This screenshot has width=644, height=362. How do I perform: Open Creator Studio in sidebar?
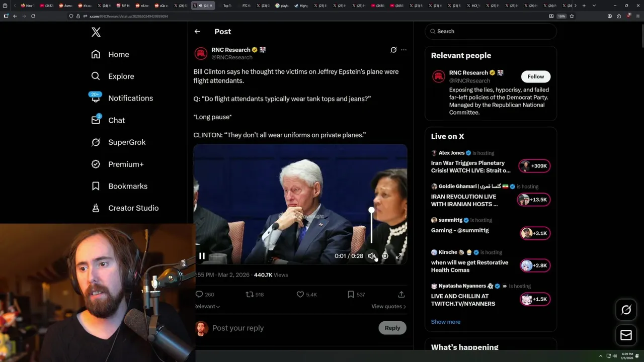pos(125,208)
